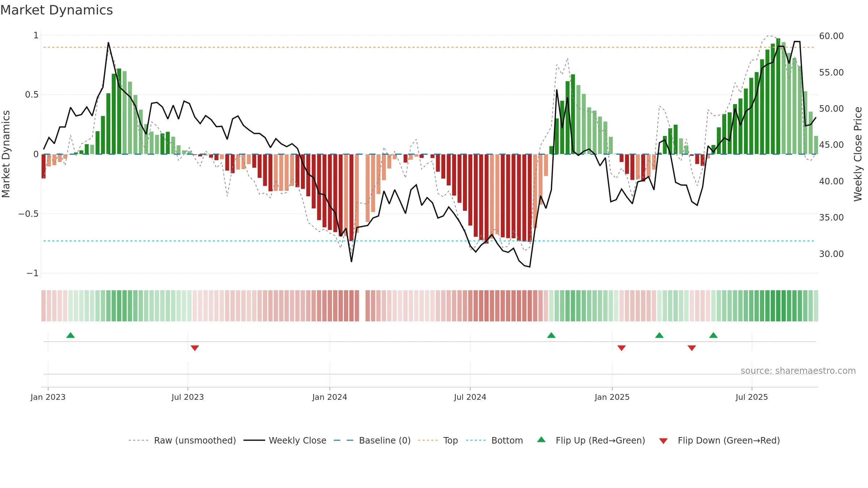Click the Jan 2024 x-axis label
The height and width of the screenshot is (488, 868).
click(x=330, y=397)
